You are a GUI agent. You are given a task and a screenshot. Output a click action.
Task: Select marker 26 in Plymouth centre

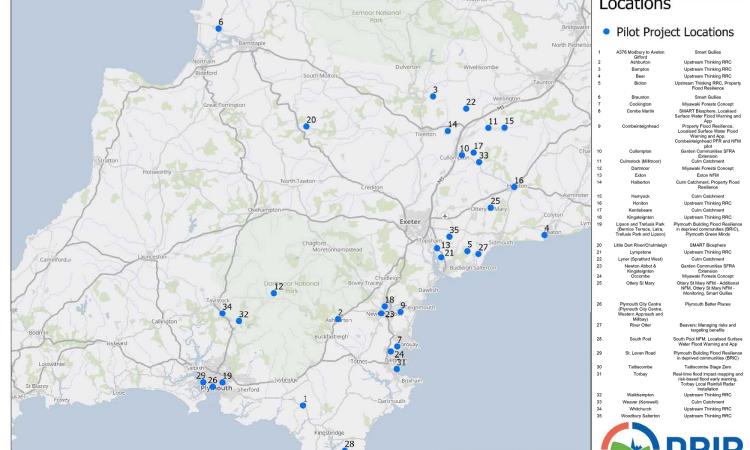213,387
